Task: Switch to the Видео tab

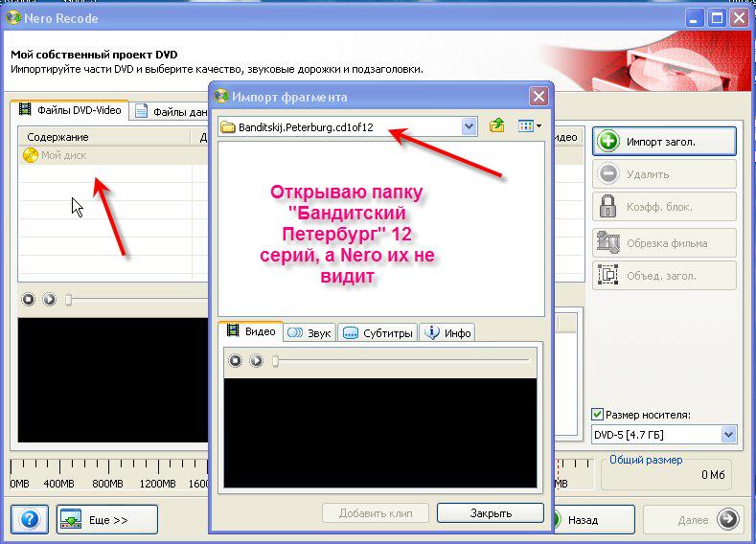Action: [251, 331]
